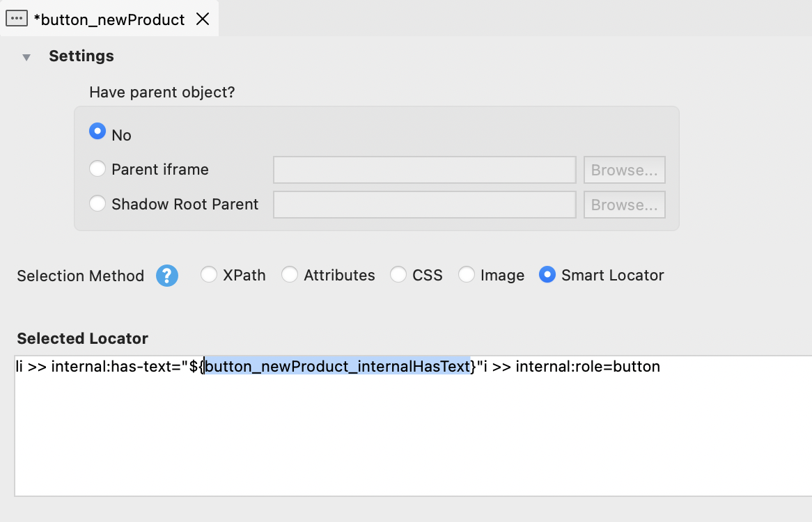The width and height of the screenshot is (812, 522).
Task: Click the test object icon on the button_newProduct tab
Action: point(17,19)
